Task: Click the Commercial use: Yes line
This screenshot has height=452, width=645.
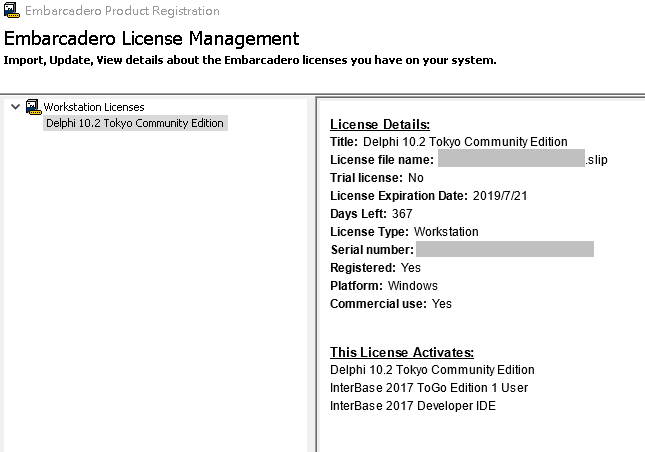Action: [x=391, y=304]
